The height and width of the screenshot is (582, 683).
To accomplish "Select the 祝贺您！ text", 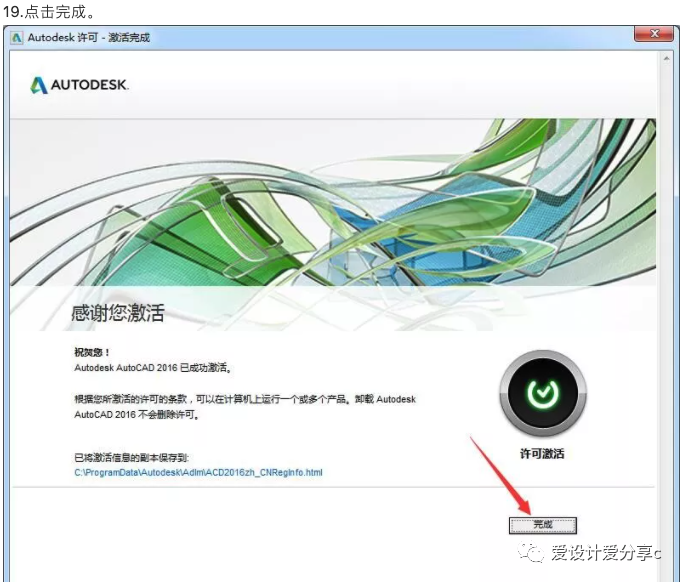I will click(92, 352).
